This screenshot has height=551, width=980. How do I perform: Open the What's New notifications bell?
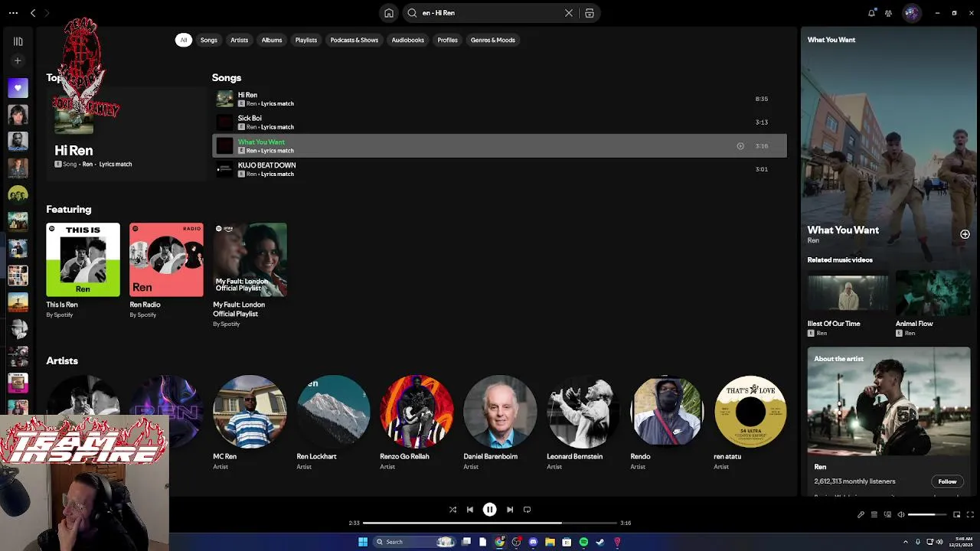tap(871, 13)
